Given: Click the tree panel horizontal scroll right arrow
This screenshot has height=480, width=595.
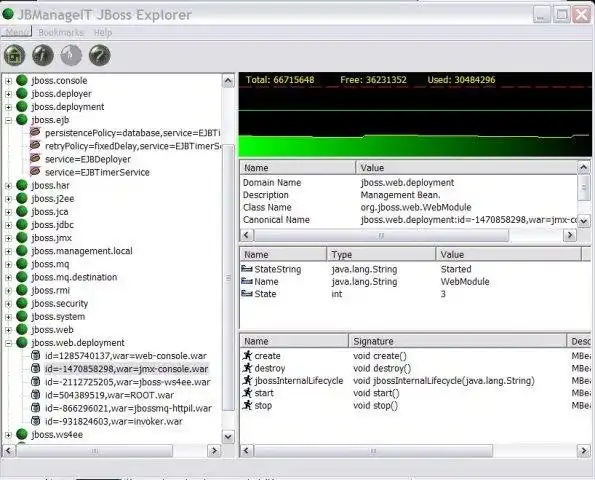Looking at the screenshot, I should click(x=214, y=450).
